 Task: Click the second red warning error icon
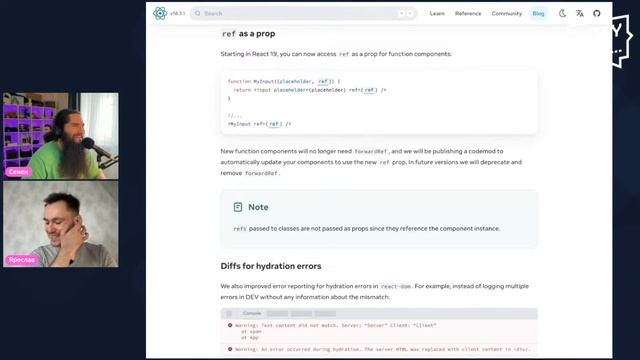[x=230, y=349]
